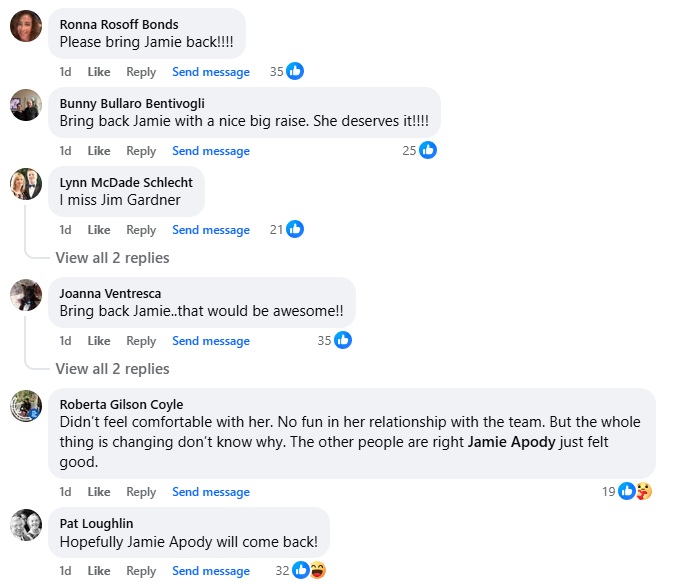Open the tagged Jamie Apody profile link
The height and width of the screenshot is (582, 690).
coord(511,443)
